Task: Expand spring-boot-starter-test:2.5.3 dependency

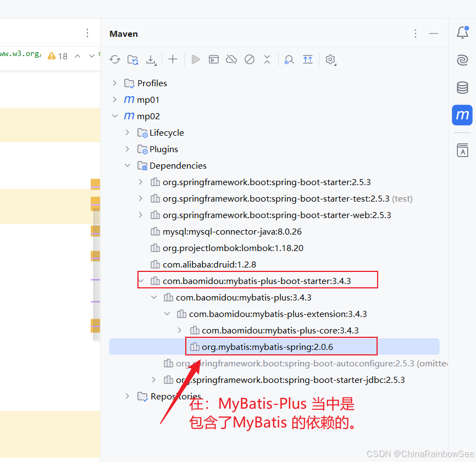Action: coord(140,198)
